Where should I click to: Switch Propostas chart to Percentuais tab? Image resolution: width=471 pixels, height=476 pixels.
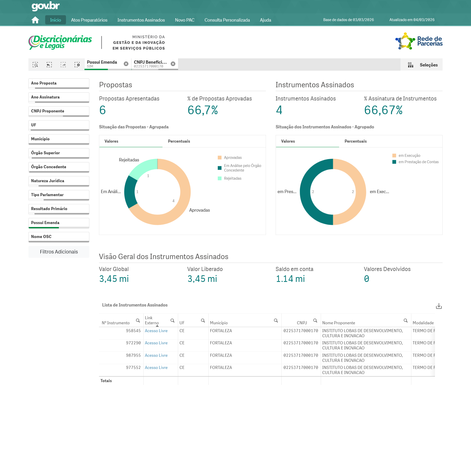[179, 141]
